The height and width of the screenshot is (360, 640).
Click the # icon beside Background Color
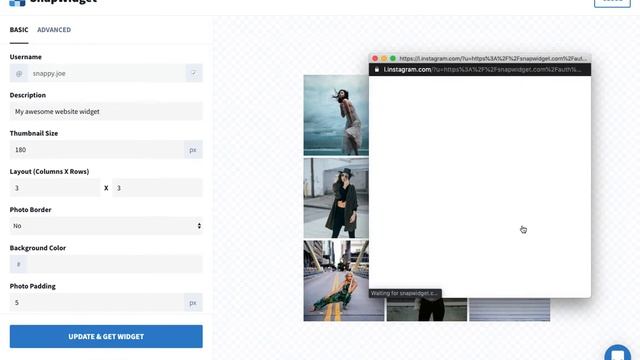click(18, 264)
